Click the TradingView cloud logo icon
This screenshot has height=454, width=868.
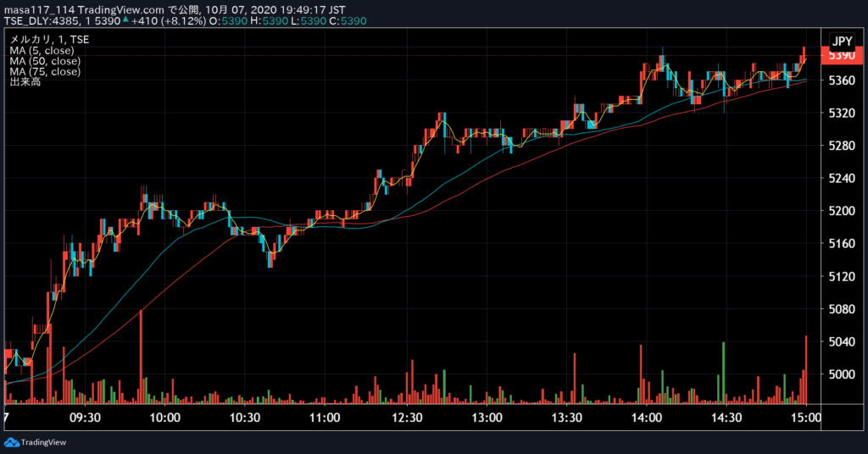12,442
